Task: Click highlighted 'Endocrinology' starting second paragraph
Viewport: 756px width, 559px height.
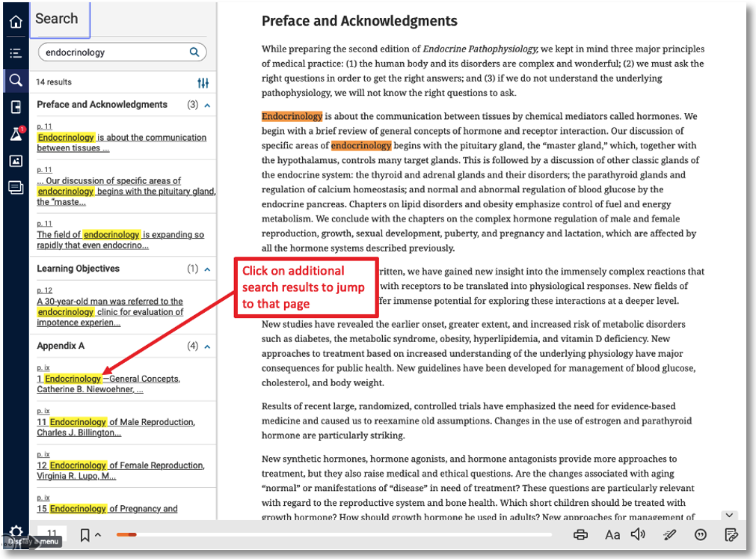Action: (292, 116)
